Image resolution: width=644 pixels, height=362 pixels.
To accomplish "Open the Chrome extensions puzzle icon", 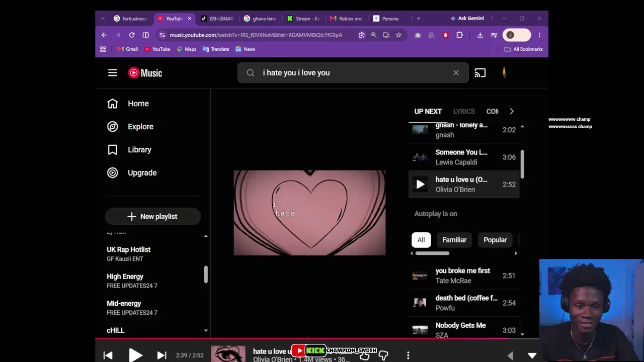I will point(459,35).
